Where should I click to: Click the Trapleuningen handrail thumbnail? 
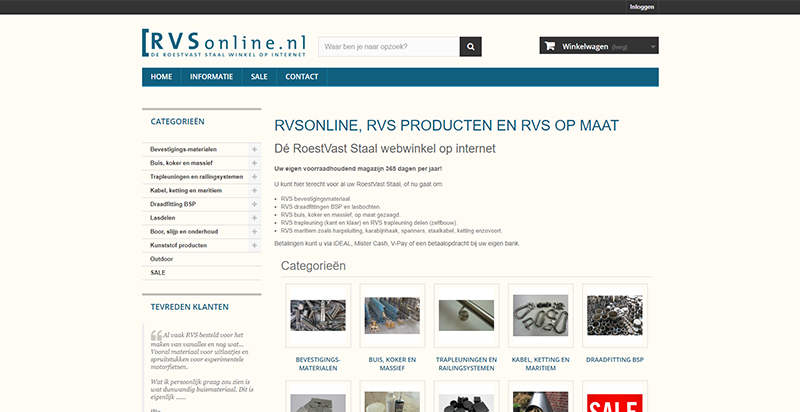(466, 316)
